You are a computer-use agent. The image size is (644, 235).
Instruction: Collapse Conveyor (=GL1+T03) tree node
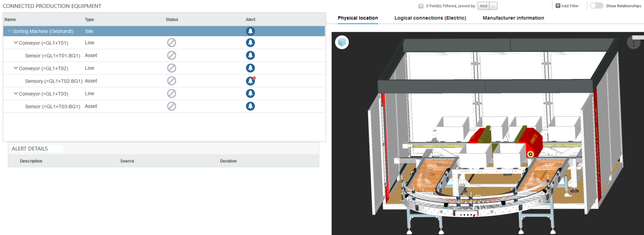click(x=16, y=94)
